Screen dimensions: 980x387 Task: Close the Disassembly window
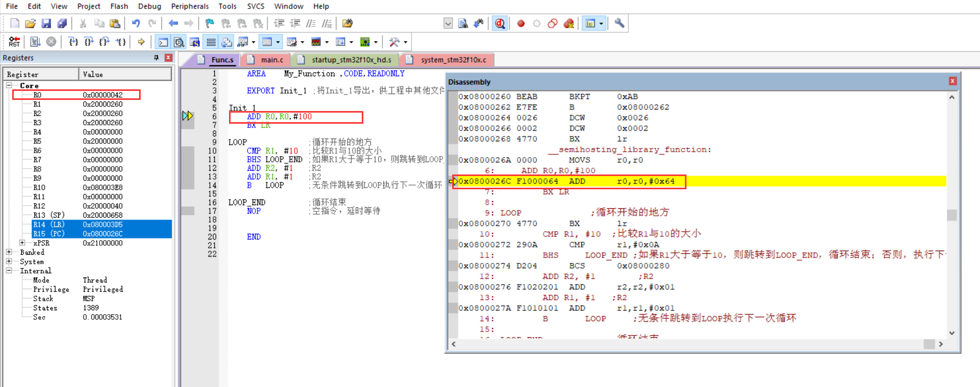(952, 81)
